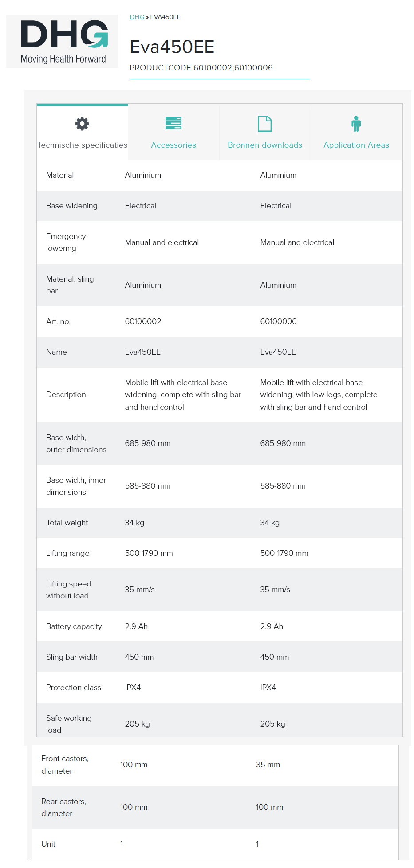Click the Safe working load row label
Screen dimensions: 414x868
[x=69, y=724]
